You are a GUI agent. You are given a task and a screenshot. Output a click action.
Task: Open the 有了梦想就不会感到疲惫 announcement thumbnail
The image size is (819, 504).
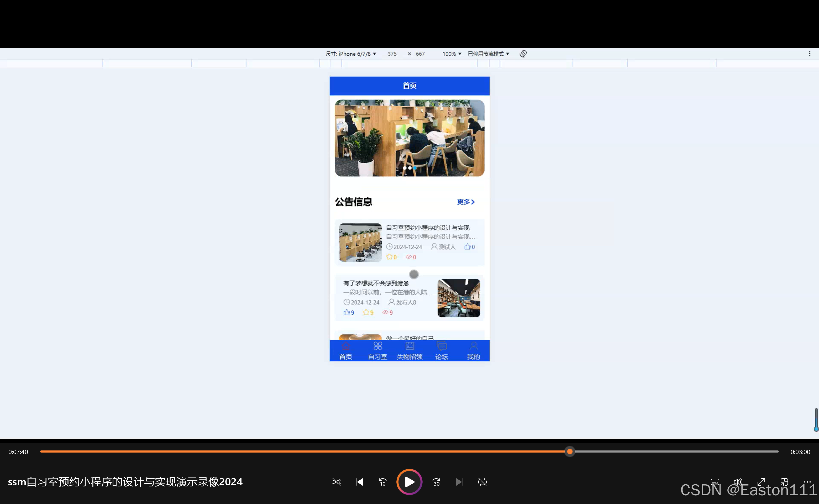point(459,298)
